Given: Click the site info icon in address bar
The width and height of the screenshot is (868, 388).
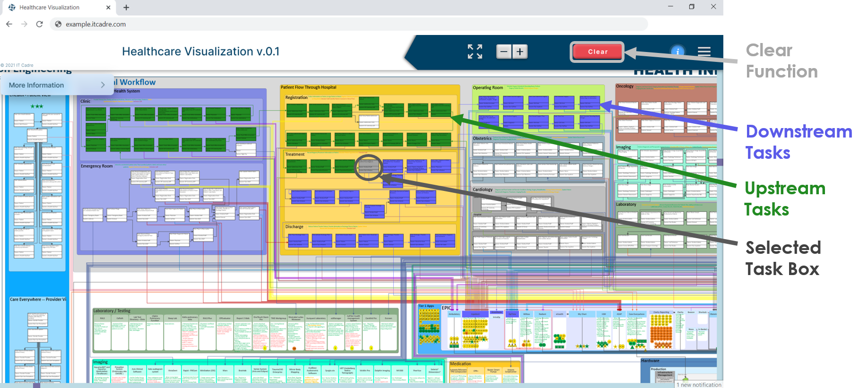Looking at the screenshot, I should [x=58, y=24].
